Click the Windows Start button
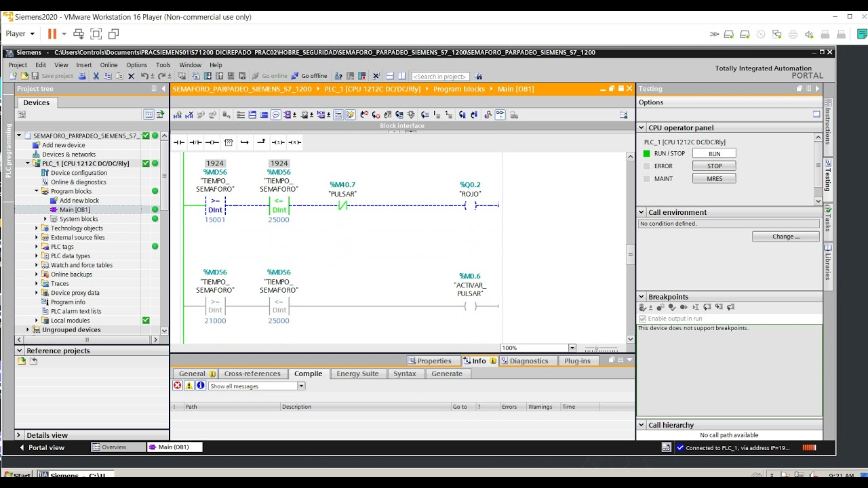 click(17, 476)
